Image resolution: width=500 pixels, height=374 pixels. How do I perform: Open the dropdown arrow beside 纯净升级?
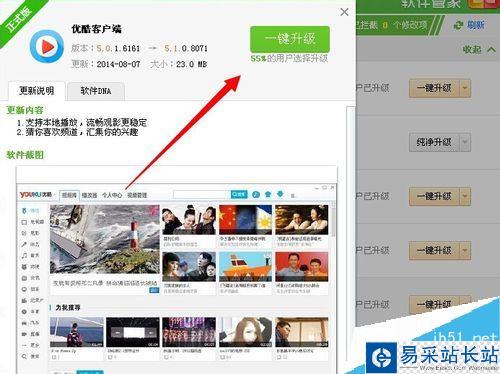pos(465,142)
